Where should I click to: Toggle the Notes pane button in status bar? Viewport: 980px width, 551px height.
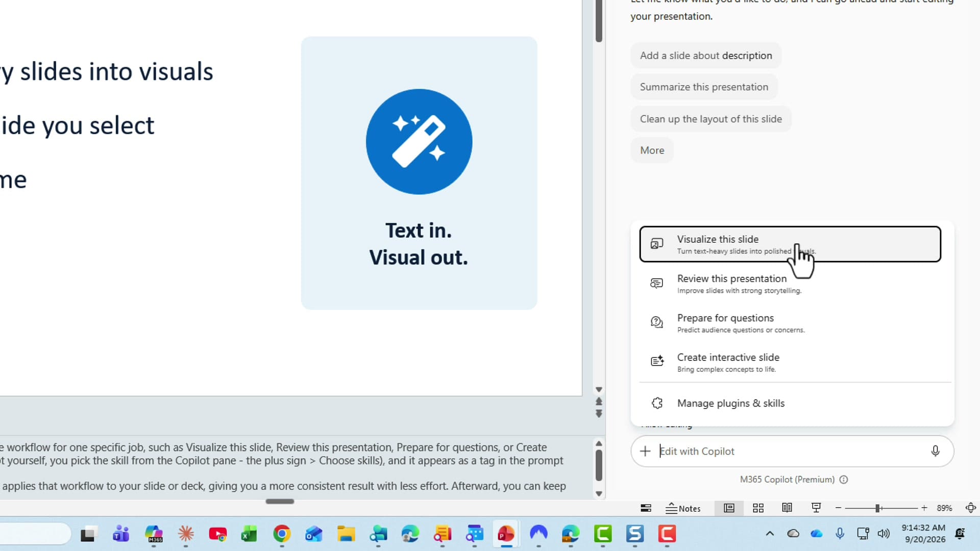click(683, 508)
